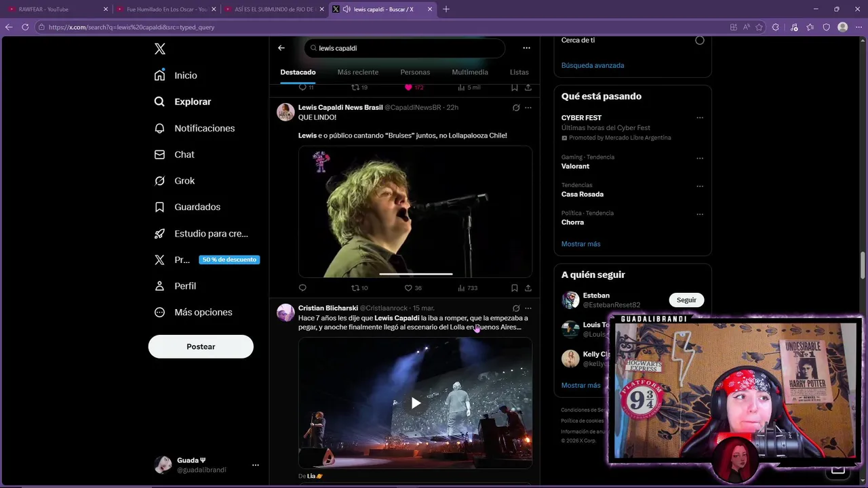Click the Postear button
The width and height of the screenshot is (868, 488).
pos(201,346)
